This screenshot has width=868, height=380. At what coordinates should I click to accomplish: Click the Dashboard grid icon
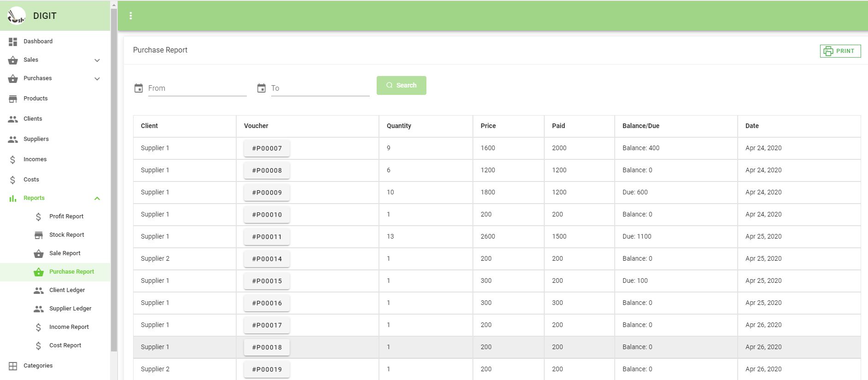pos(13,41)
